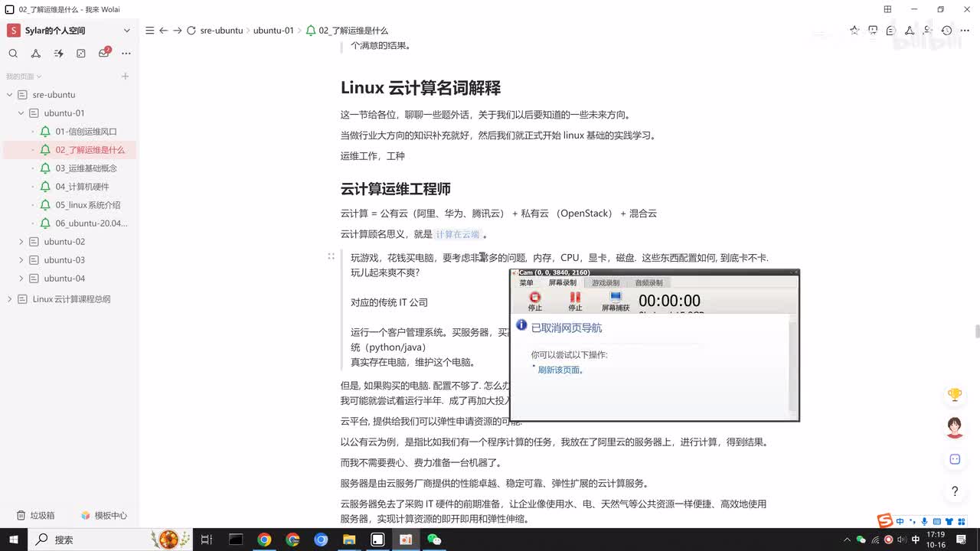Open Sogou input toolbar microphone icon

point(925,522)
